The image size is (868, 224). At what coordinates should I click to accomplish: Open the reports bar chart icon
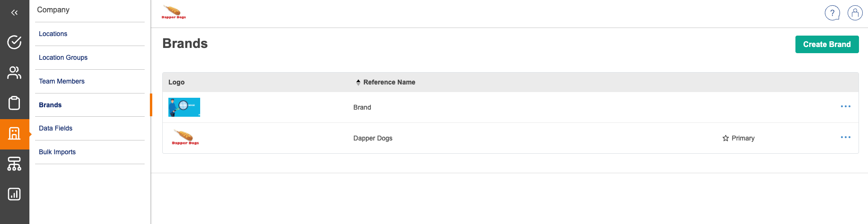pyautogui.click(x=14, y=194)
